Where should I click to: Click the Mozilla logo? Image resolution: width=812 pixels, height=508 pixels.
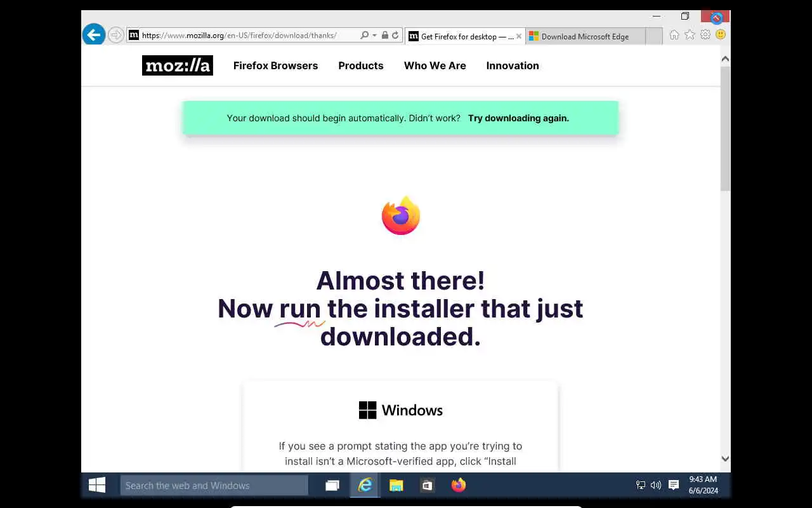coord(178,65)
